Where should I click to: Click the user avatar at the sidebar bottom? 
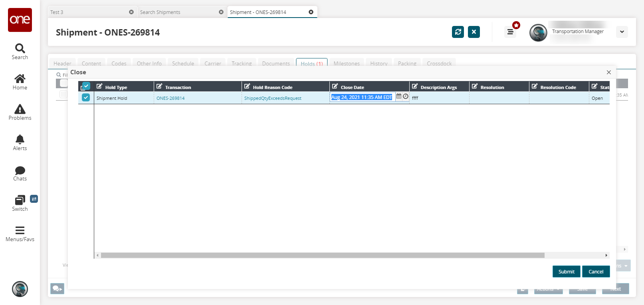pos(20,289)
